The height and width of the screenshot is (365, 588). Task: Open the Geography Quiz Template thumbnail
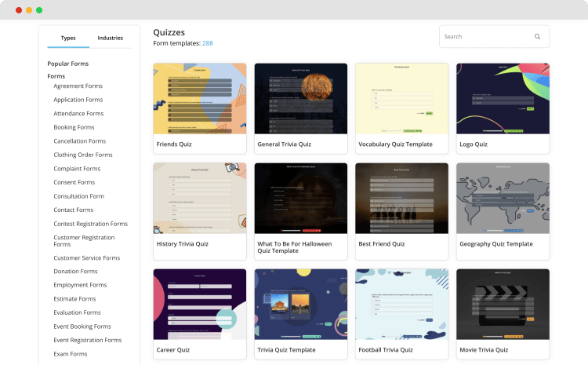(503, 199)
